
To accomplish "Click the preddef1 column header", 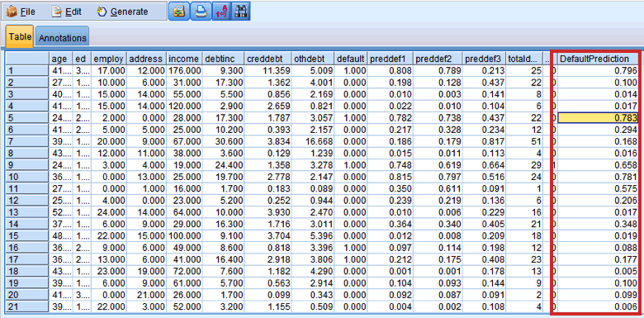I will (x=390, y=59).
